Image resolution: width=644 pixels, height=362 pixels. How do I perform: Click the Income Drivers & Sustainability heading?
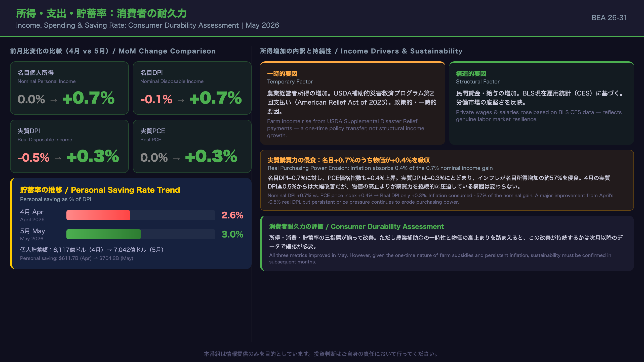tap(361, 51)
